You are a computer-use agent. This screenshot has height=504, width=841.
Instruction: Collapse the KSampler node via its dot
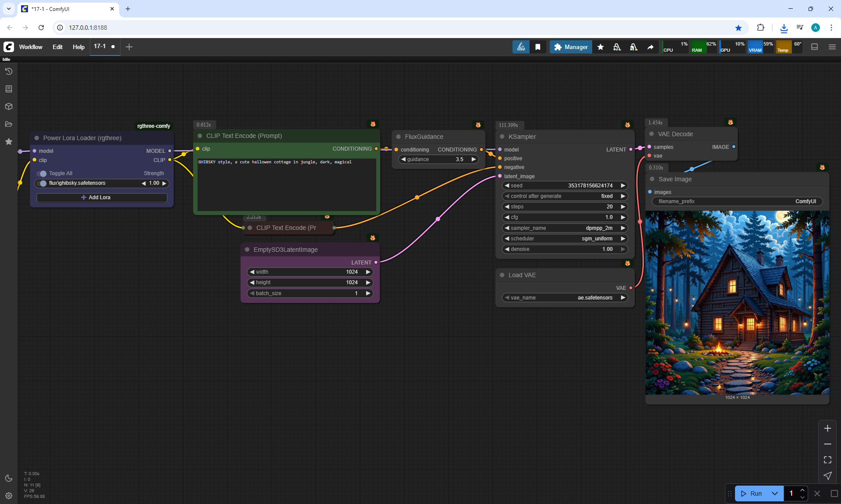pyautogui.click(x=502, y=137)
